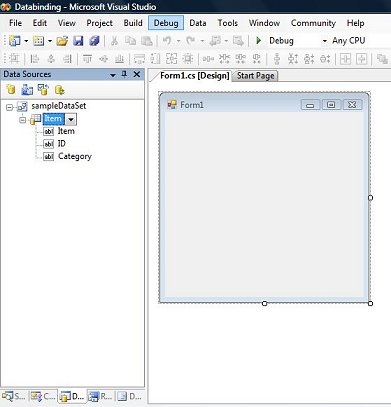Click Refresh icon in Data Sources toolbar

[60, 90]
